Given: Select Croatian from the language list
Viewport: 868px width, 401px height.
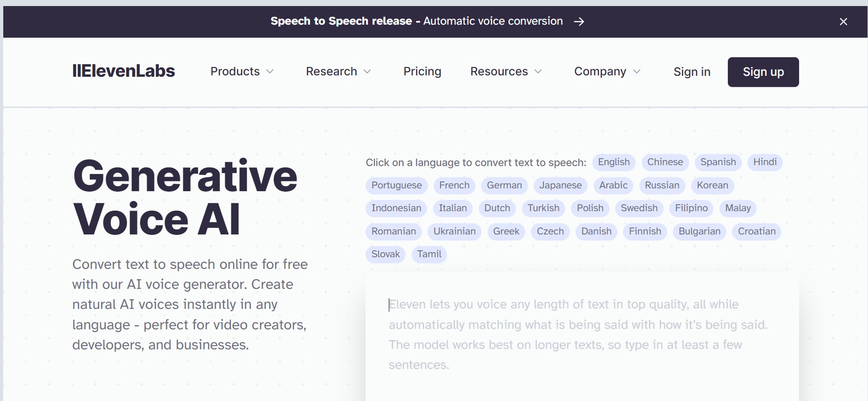Looking at the screenshot, I should tap(756, 231).
